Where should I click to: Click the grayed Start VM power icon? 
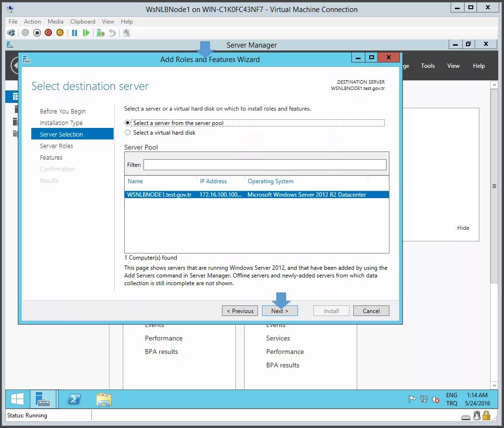pyautogui.click(x=25, y=33)
